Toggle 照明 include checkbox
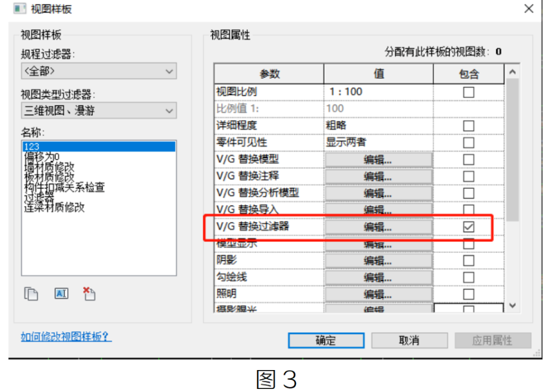This screenshot has width=553, height=392. [468, 294]
